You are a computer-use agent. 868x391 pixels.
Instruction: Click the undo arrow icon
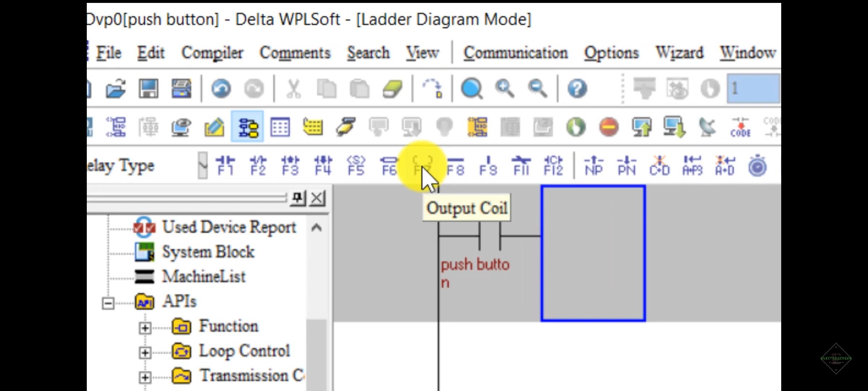point(221,89)
